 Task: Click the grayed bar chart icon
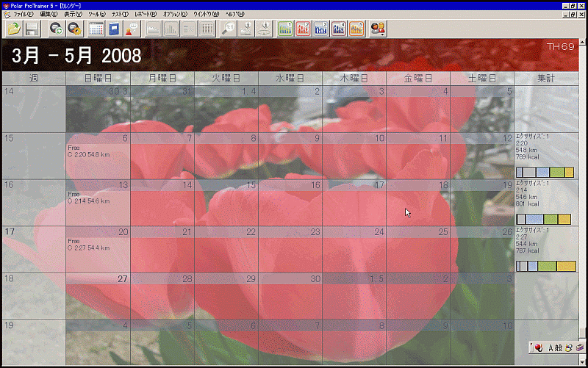click(171, 29)
